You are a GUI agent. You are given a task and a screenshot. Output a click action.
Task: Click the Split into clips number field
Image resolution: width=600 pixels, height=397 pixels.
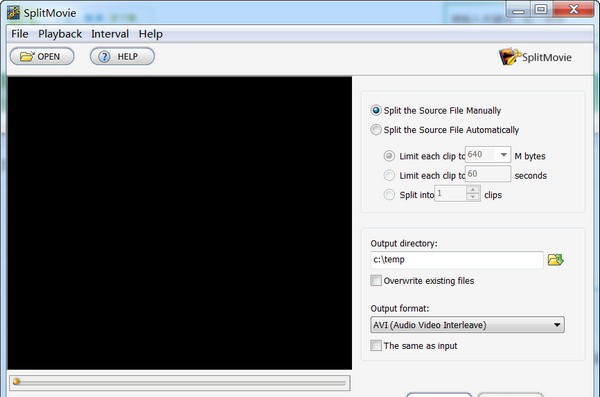pyautogui.click(x=451, y=193)
